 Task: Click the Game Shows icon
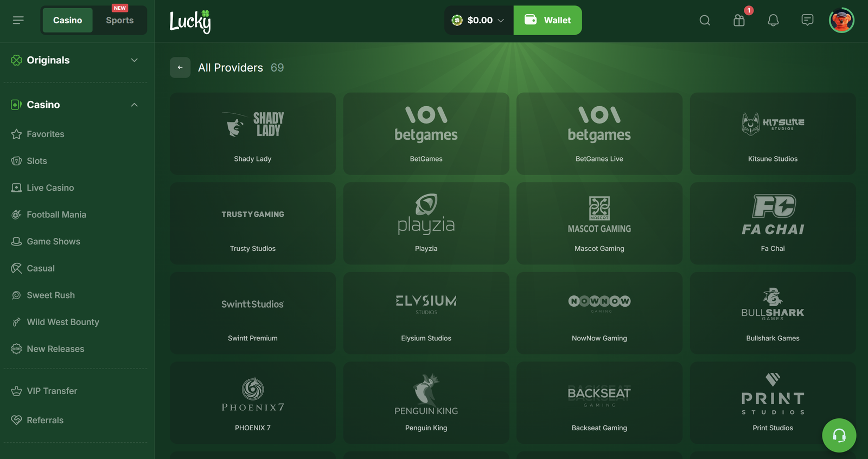(16, 241)
